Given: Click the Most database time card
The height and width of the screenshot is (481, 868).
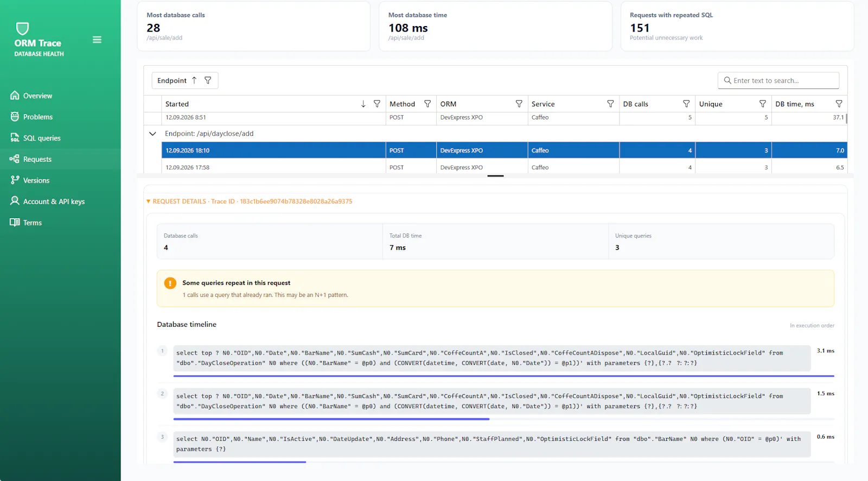Looking at the screenshot, I should (495, 26).
